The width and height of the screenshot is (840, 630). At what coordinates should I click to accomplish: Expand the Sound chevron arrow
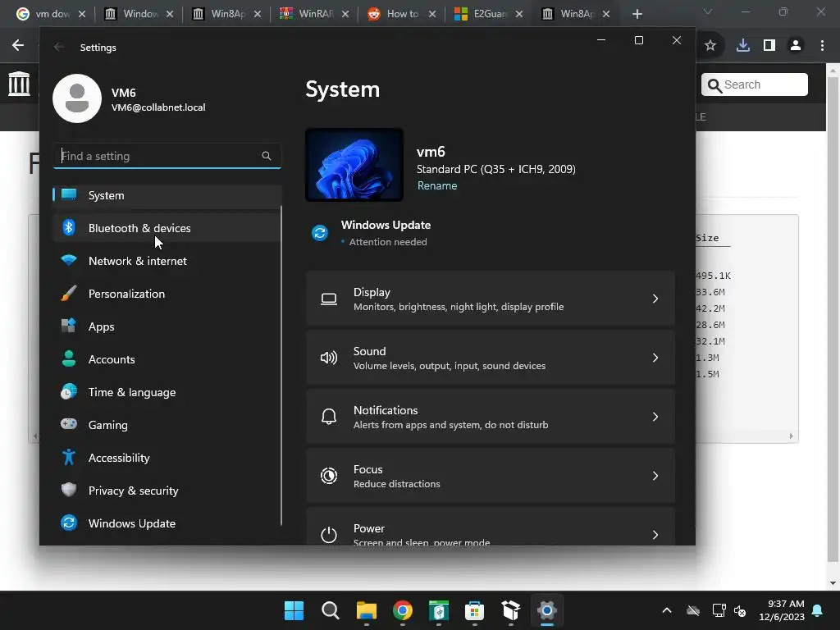coord(655,358)
